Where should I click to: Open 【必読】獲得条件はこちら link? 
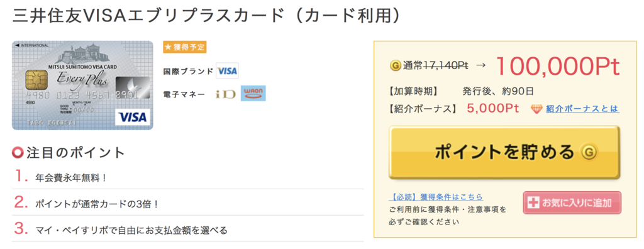[x=436, y=197]
